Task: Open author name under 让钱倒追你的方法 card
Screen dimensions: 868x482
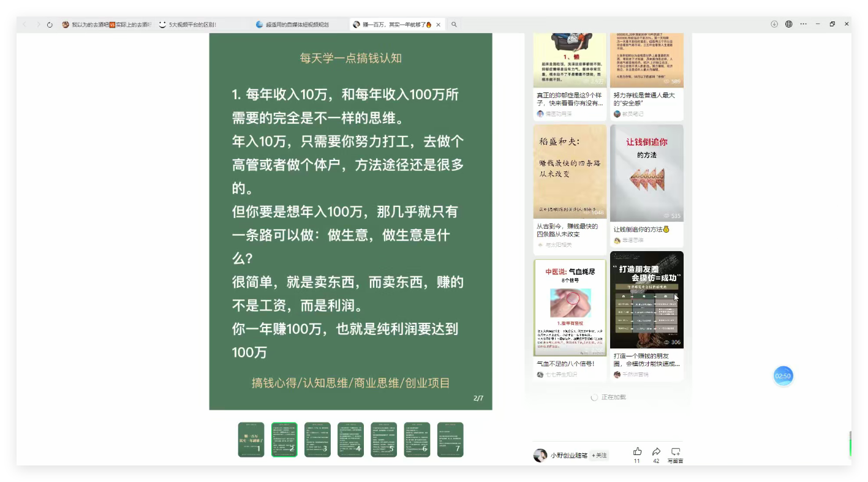Action: click(633, 240)
